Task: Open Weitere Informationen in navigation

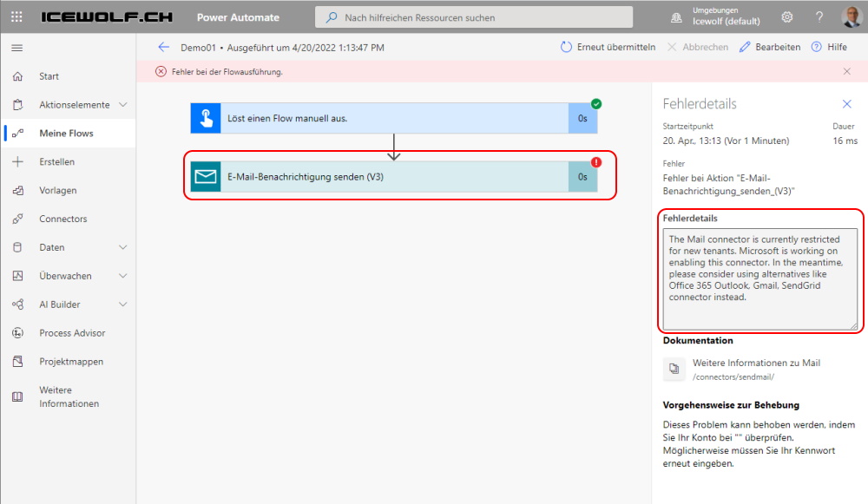Action: pos(68,396)
